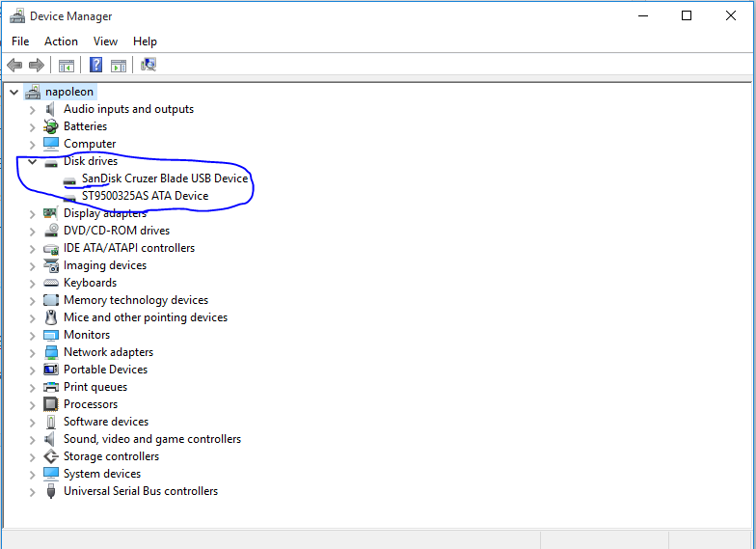This screenshot has height=549, width=756.
Task: Click the Device Manager title bar icon
Action: [x=17, y=15]
